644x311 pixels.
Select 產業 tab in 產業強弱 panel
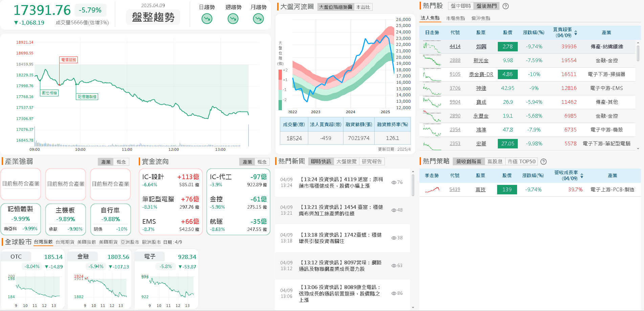[x=106, y=162]
